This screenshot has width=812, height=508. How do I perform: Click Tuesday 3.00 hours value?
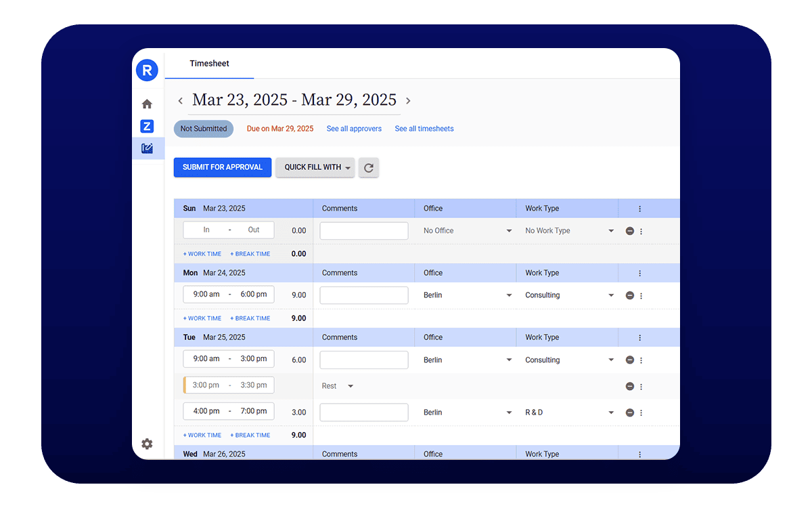(298, 412)
